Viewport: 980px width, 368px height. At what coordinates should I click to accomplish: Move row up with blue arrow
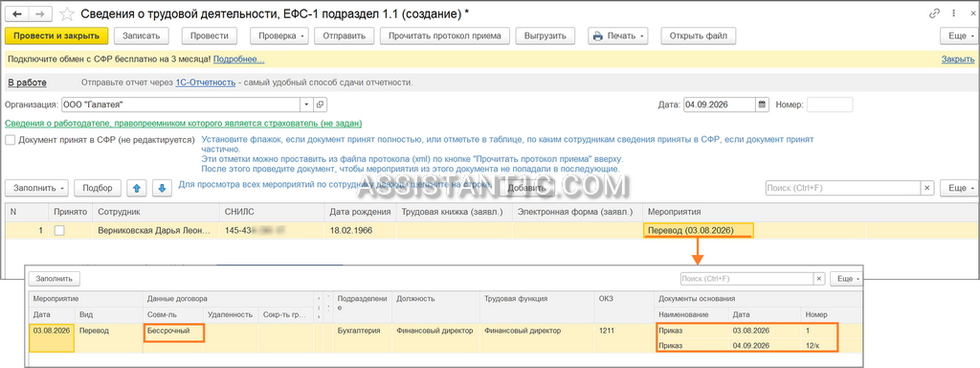tap(137, 188)
